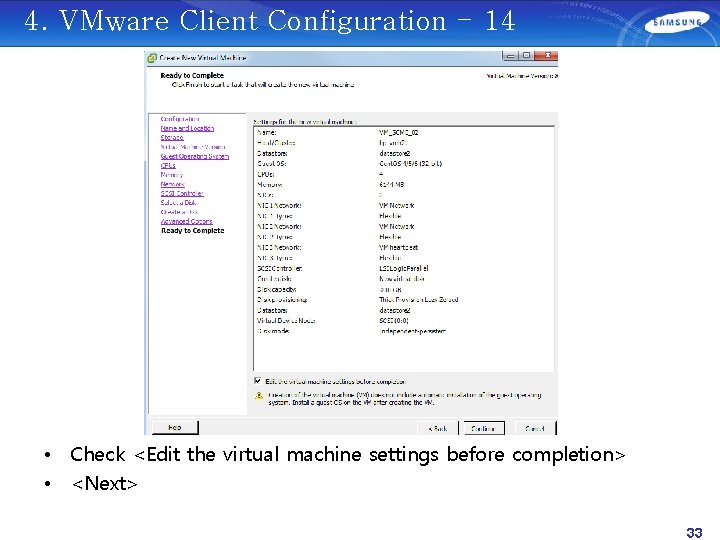Select the Select a Disk step in sidebar
The image size is (720, 540).
179,202
